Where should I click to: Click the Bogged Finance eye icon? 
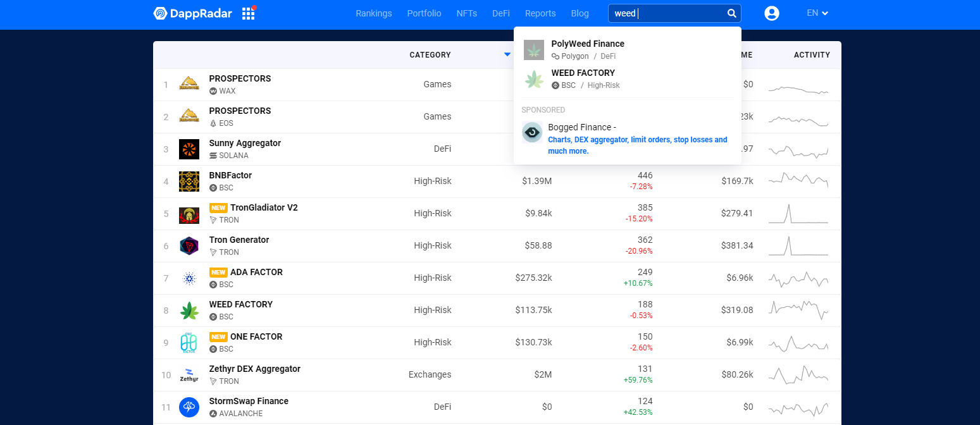532,132
